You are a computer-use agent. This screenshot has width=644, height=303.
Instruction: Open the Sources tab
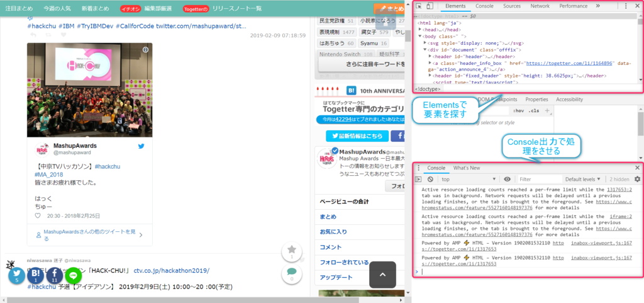pos(512,6)
